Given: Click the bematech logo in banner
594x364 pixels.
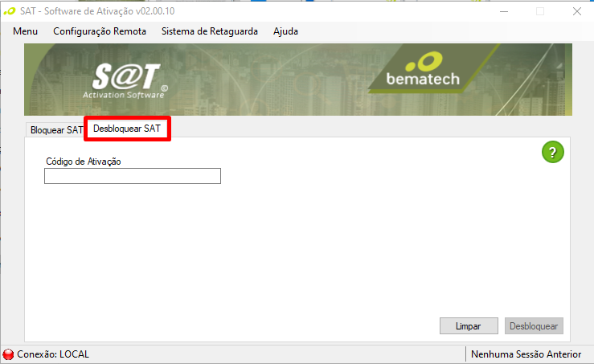Looking at the screenshot, I should [x=423, y=69].
